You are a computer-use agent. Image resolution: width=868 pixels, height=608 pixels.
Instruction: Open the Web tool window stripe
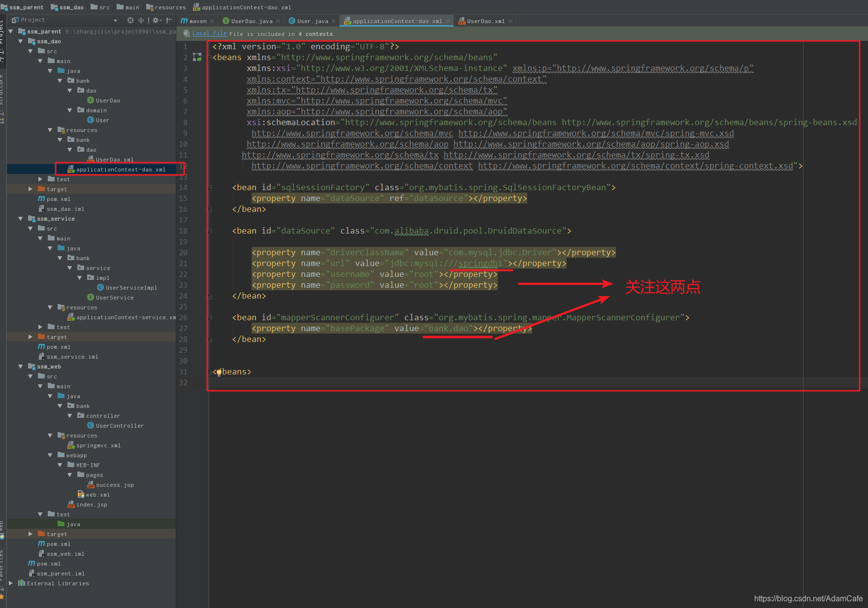(x=2, y=530)
